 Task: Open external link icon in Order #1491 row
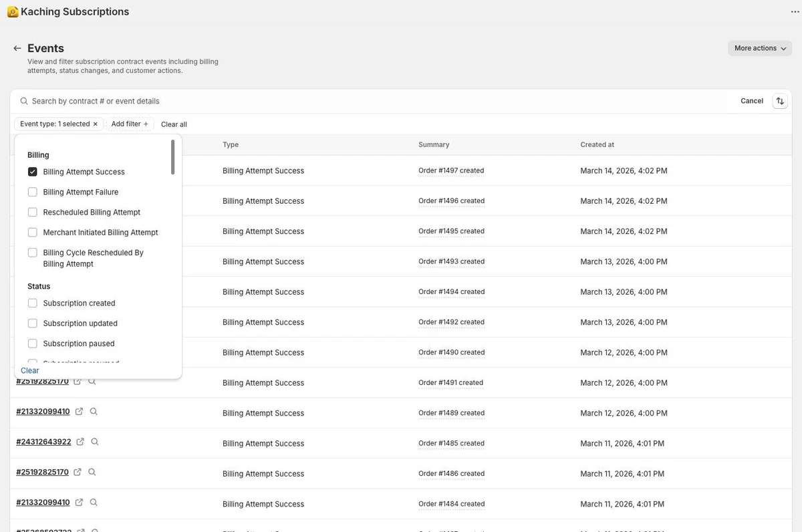[x=78, y=382]
